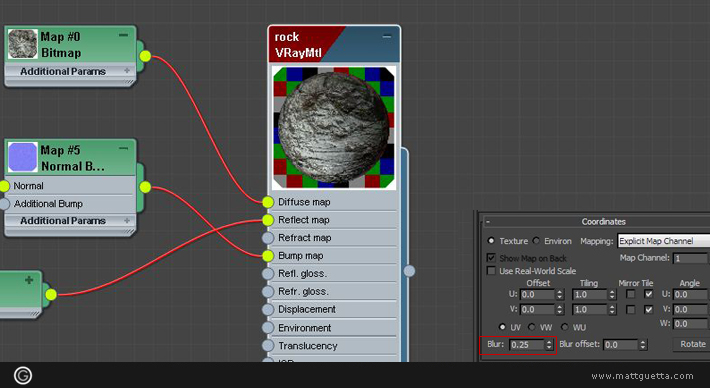
Task: Toggle Show Map on Back checkbox
Action: coord(491,258)
